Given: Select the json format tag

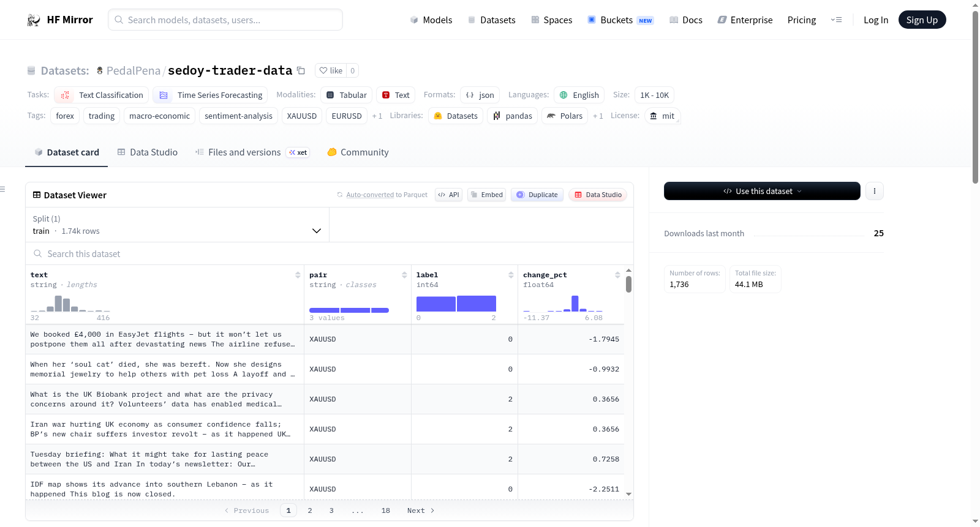Looking at the screenshot, I should tap(480, 95).
